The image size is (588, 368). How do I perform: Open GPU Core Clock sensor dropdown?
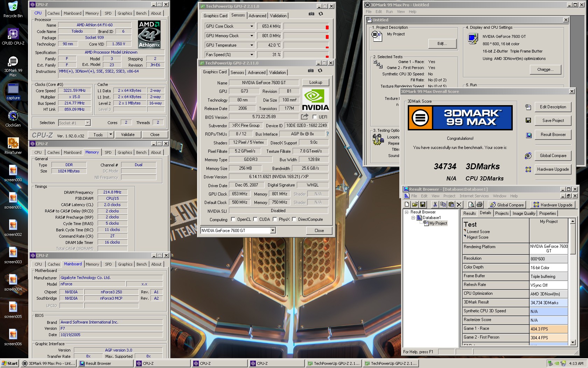(x=251, y=26)
